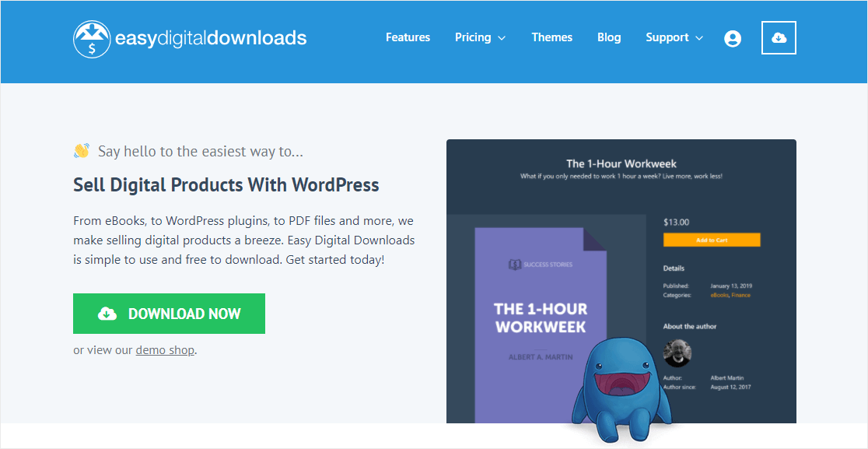Viewport: 868px width, 449px height.
Task: Open the user account icon
Action: tap(733, 38)
